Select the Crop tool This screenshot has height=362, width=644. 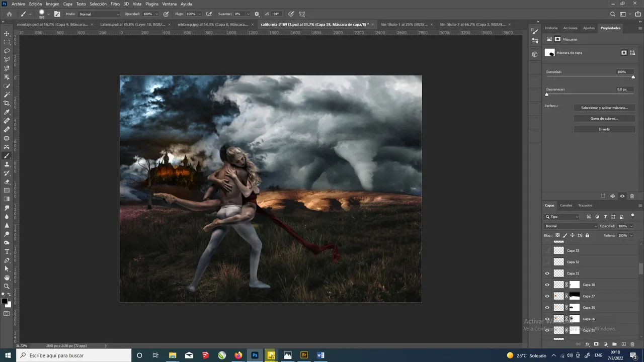[x=7, y=103]
